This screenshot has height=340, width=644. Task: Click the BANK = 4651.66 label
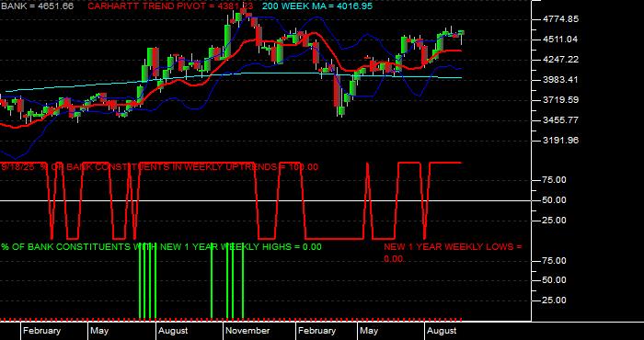[x=37, y=6]
